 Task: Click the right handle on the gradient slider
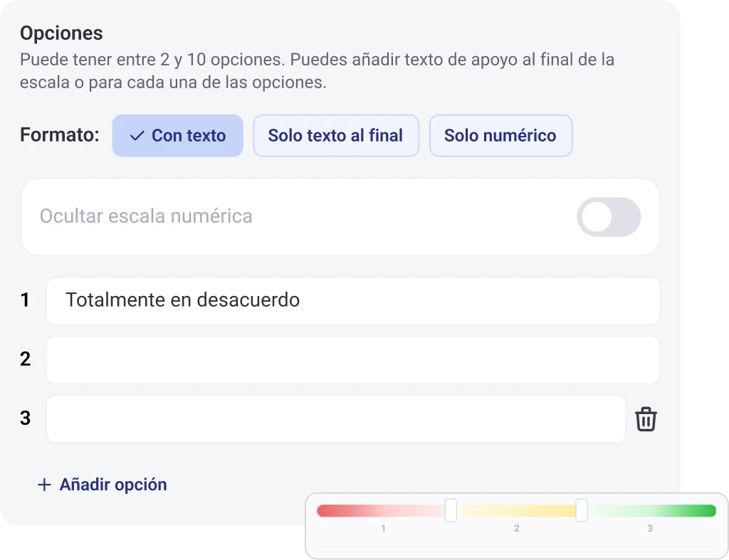pos(582,509)
